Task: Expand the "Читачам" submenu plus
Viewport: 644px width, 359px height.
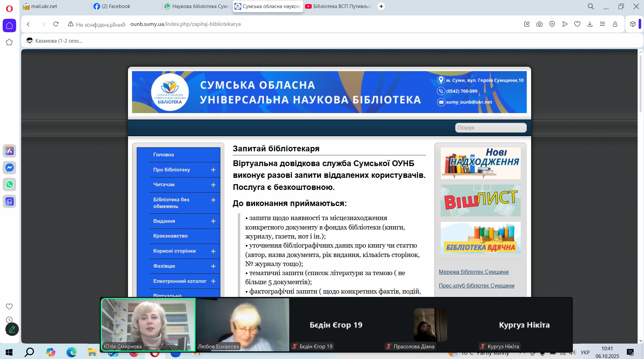Action: point(213,185)
